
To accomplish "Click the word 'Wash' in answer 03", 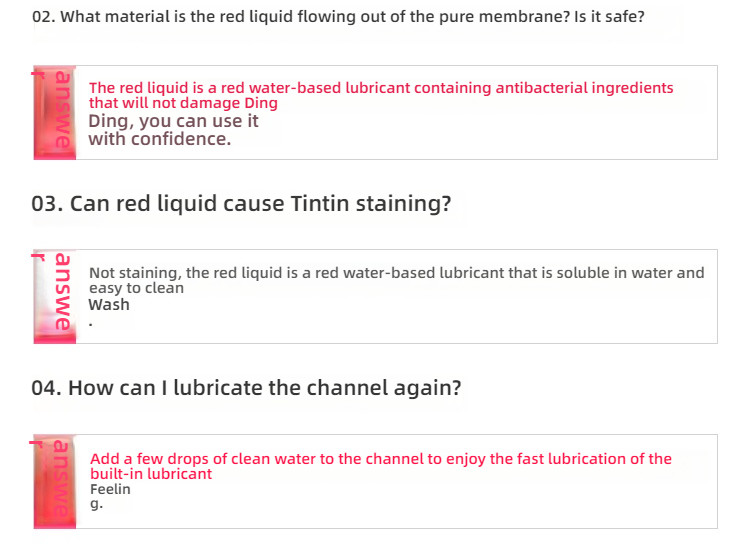I will (109, 305).
